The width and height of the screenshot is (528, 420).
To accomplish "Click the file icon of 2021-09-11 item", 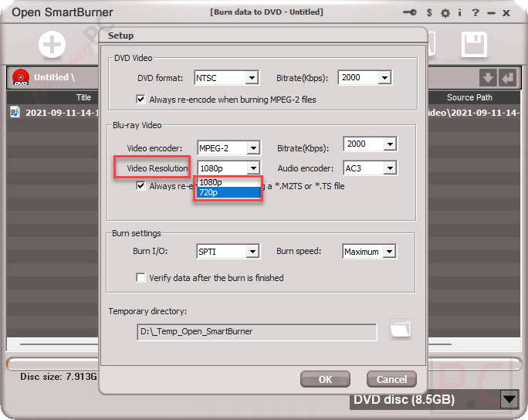I will [x=15, y=112].
